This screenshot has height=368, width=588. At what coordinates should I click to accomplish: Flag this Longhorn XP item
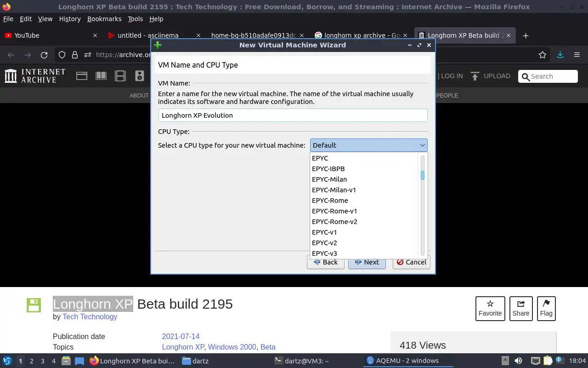coord(546,309)
